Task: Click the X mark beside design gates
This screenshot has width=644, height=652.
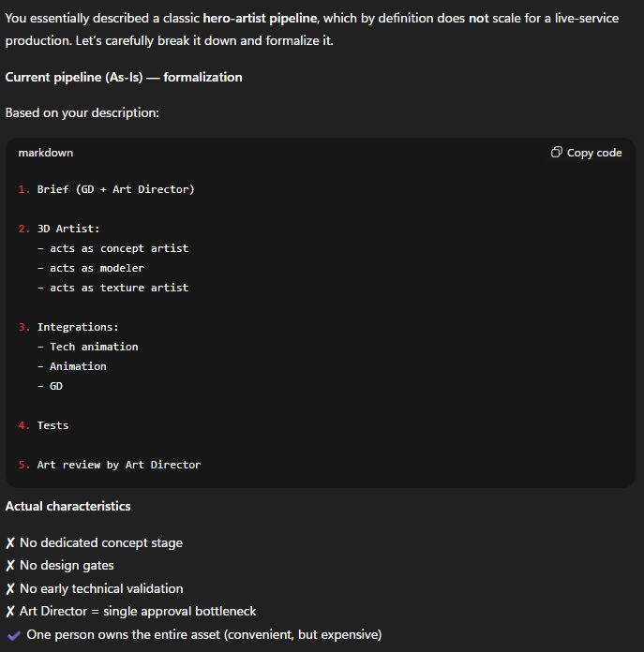Action: point(10,566)
